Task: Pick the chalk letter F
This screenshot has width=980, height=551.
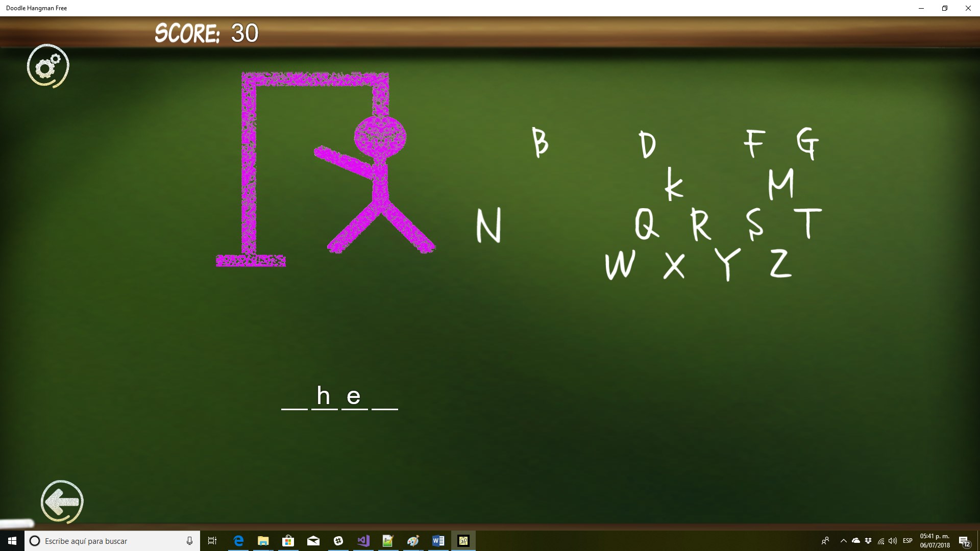Action: click(x=754, y=143)
